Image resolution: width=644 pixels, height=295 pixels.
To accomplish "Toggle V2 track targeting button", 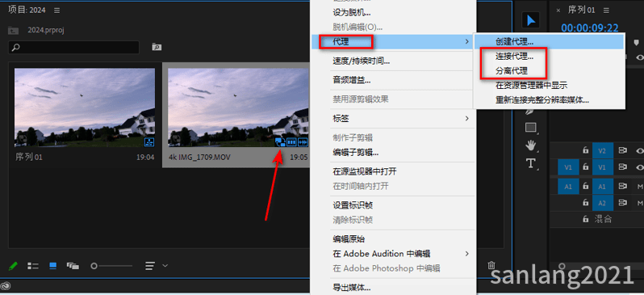I will coord(603,150).
